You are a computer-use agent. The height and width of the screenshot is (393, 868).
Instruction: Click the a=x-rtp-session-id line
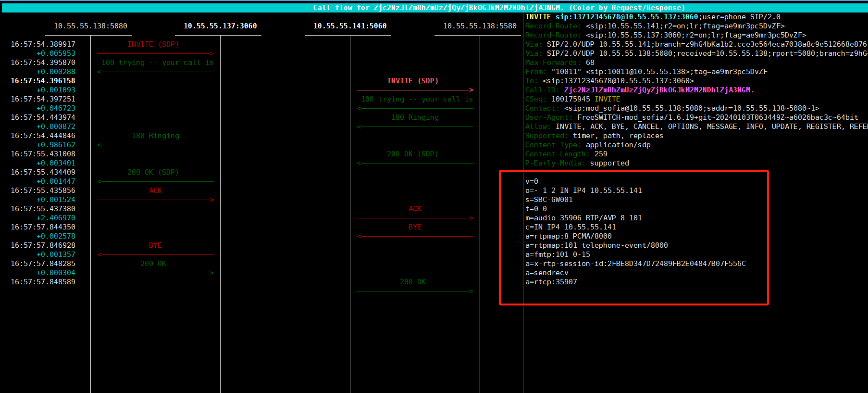point(635,264)
